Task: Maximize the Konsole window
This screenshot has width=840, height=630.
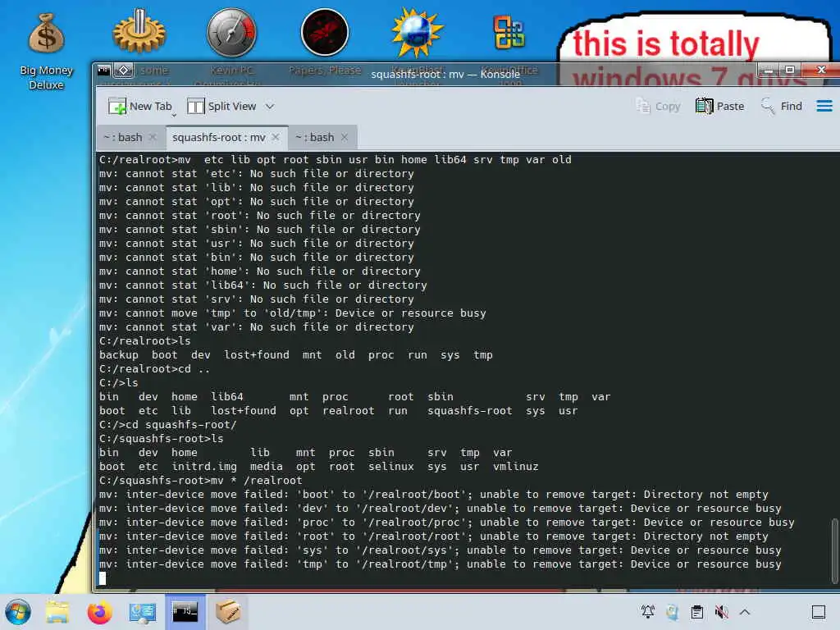Action: (x=790, y=71)
